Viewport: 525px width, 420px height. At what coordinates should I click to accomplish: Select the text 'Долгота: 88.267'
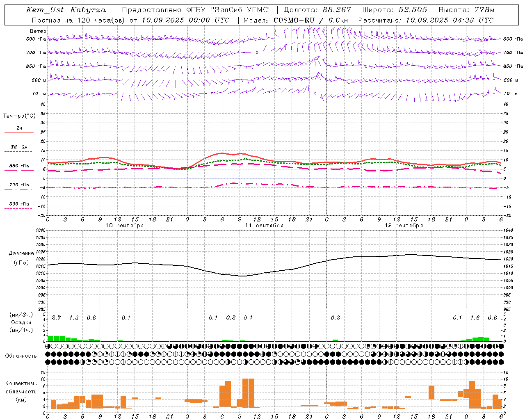(x=317, y=10)
